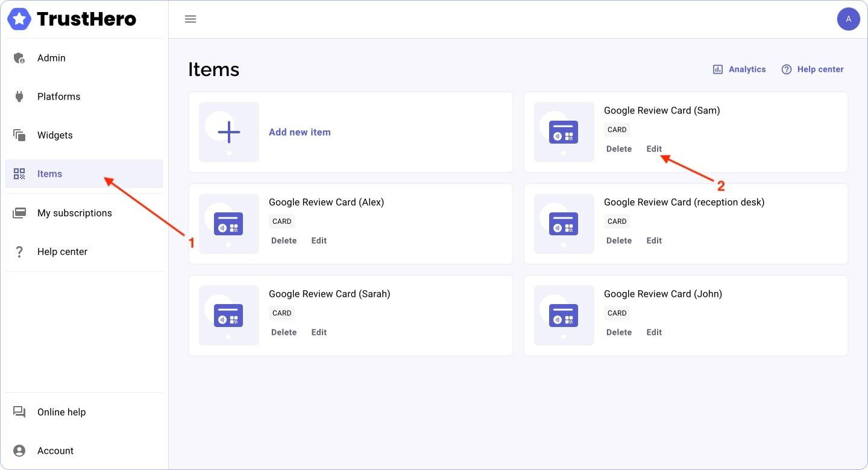The image size is (868, 470).
Task: Click the Platforms plug icon in sidebar
Action: point(19,97)
